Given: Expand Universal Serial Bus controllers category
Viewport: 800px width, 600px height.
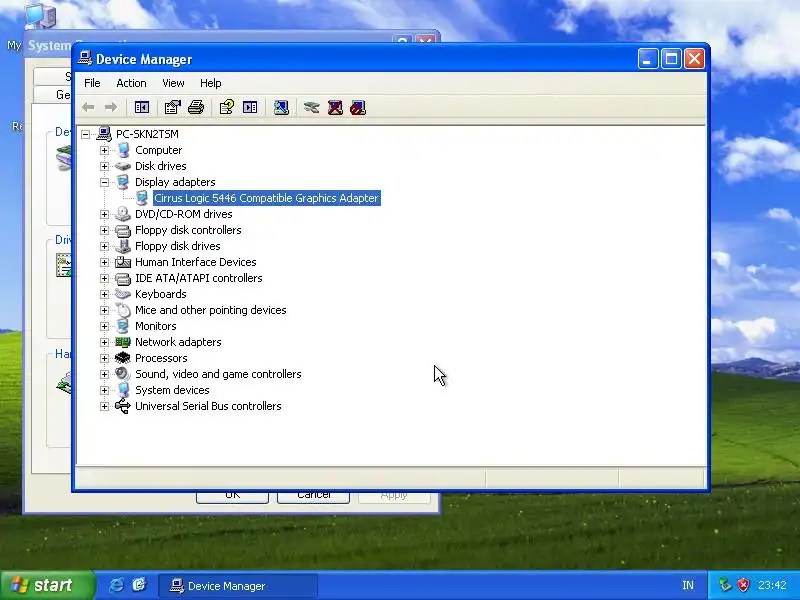Looking at the screenshot, I should 104,406.
